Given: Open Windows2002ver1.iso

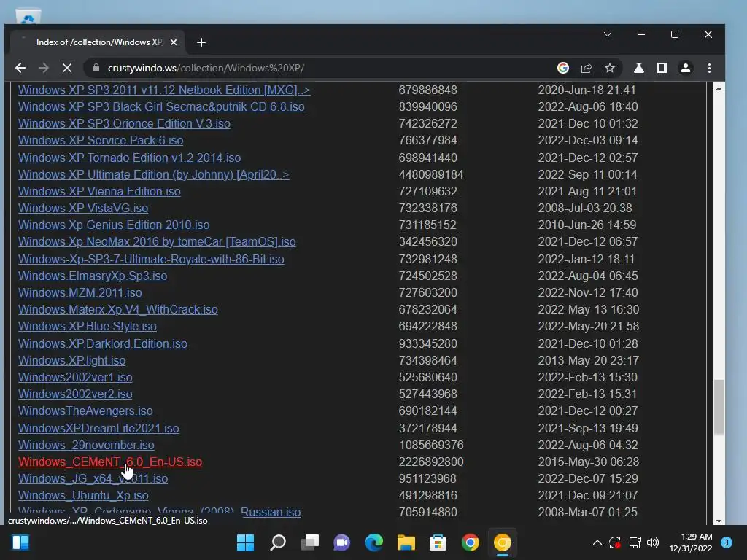Looking at the screenshot, I should [75, 377].
